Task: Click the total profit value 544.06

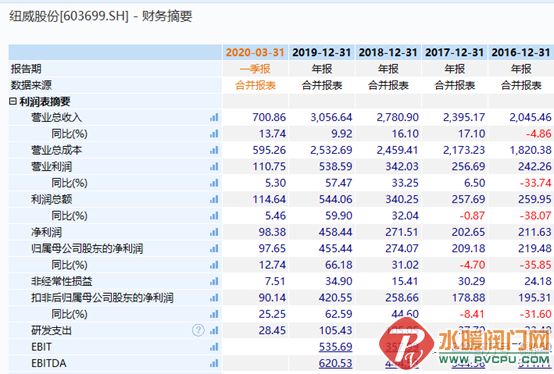Action: (335, 199)
